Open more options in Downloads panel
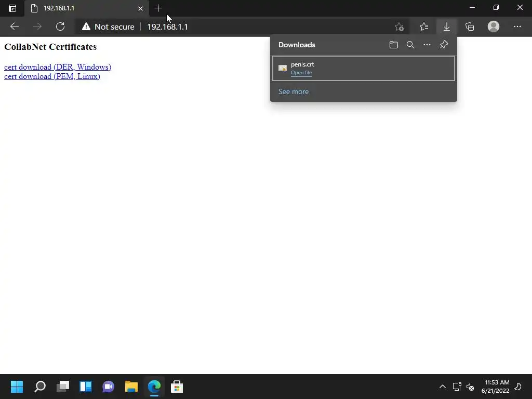Viewport: 532px width, 399px height. pyautogui.click(x=427, y=45)
